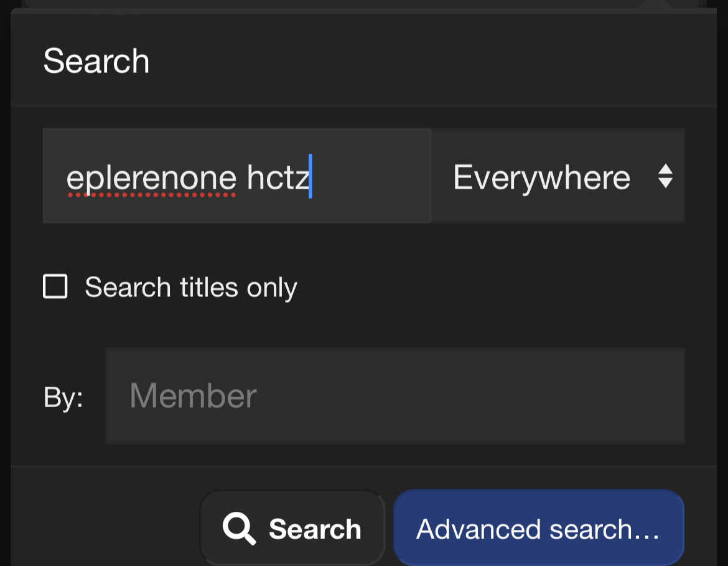The width and height of the screenshot is (728, 566).
Task: Open Advanced search…
Action: tap(538, 529)
